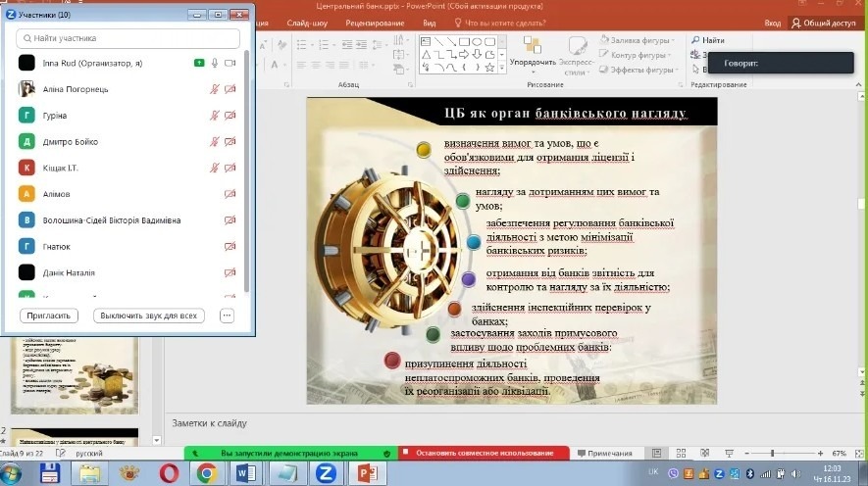
Task: Click Inna Rud's microphone icon
Action: [215, 63]
